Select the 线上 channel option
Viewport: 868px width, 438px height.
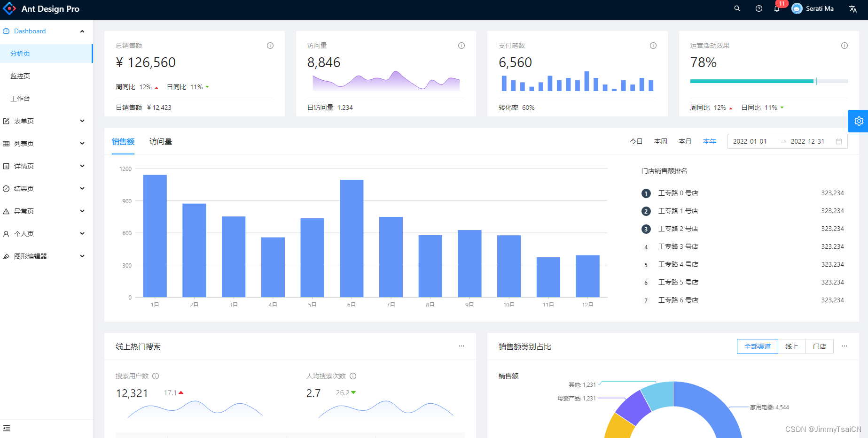pos(792,346)
